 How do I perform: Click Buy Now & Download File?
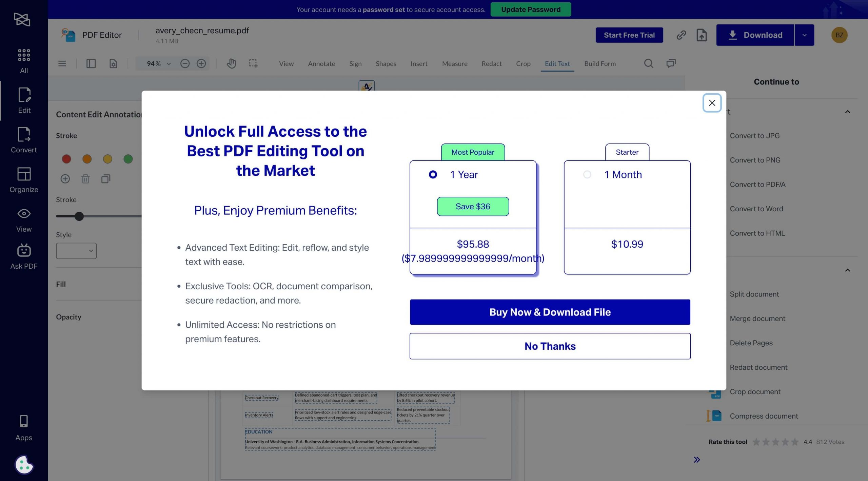(x=550, y=312)
